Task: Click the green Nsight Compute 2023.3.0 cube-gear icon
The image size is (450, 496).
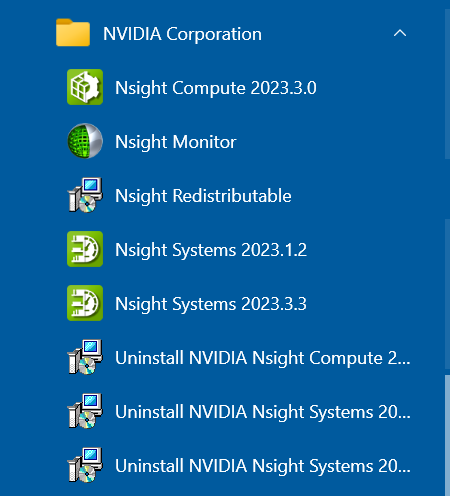Action: click(85, 87)
